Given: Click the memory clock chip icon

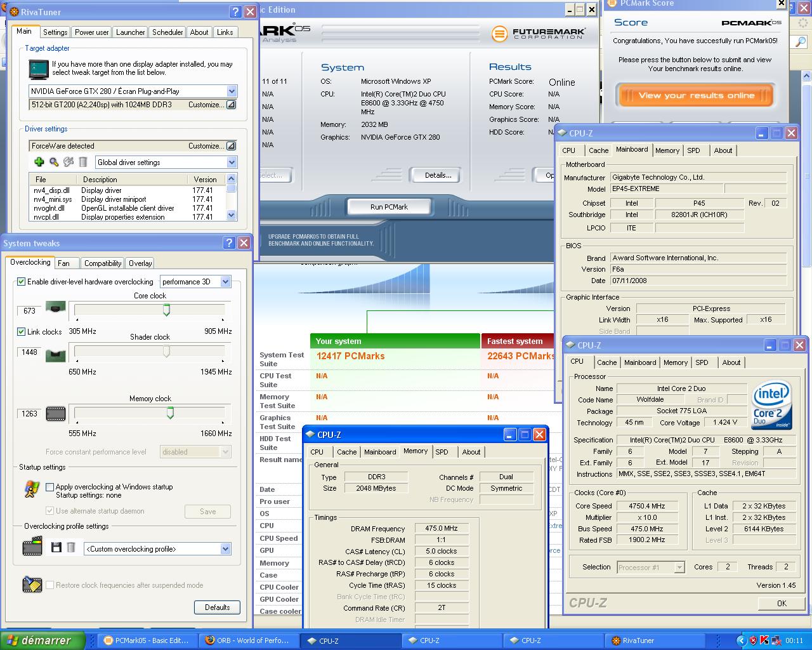Looking at the screenshot, I should 56,414.
